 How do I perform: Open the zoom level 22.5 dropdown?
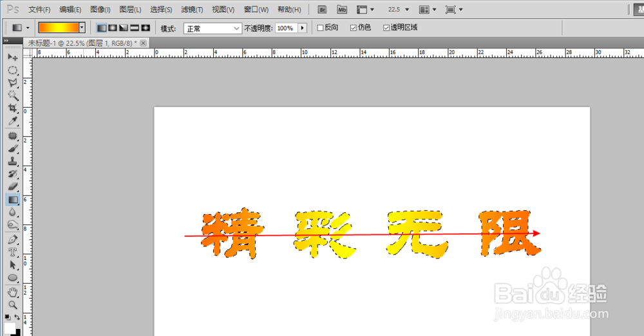tap(407, 10)
